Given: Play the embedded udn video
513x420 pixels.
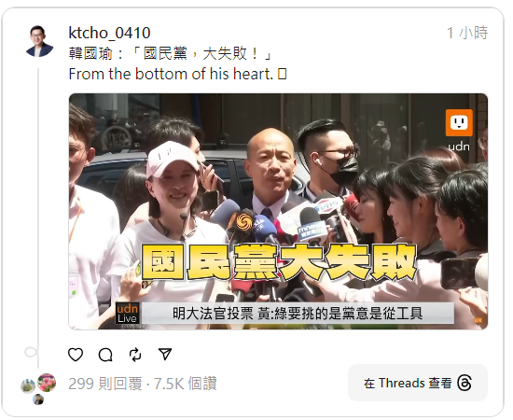Looking at the screenshot, I should [x=278, y=212].
